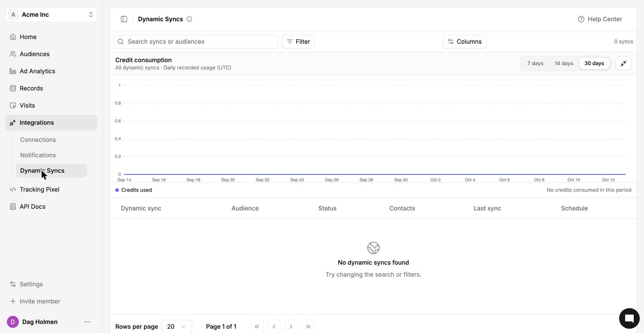The height and width of the screenshot is (333, 644).
Task: Open the Columns chooser
Action: pos(464,42)
